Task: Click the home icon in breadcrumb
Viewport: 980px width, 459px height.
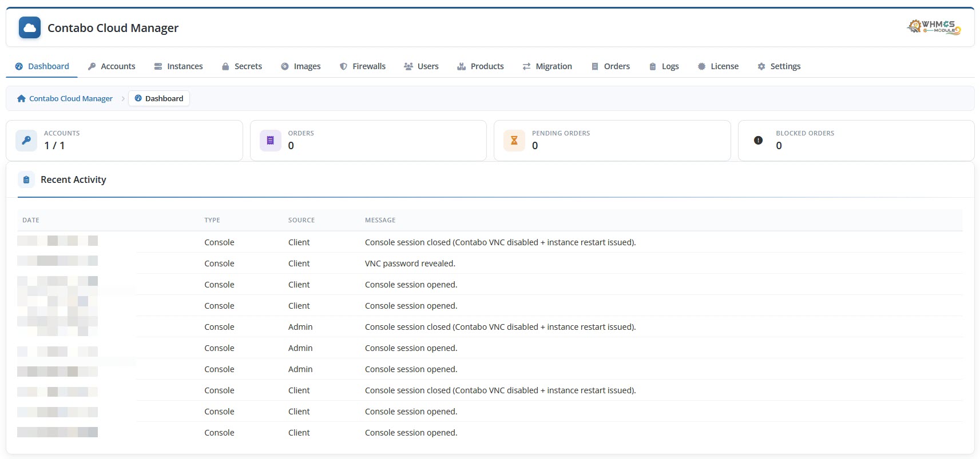Action: coord(21,98)
